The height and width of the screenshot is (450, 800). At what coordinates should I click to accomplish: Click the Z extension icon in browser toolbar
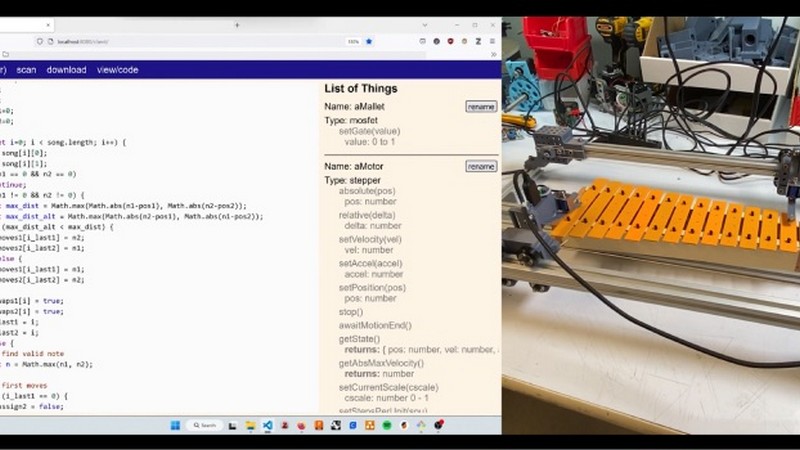(x=478, y=41)
